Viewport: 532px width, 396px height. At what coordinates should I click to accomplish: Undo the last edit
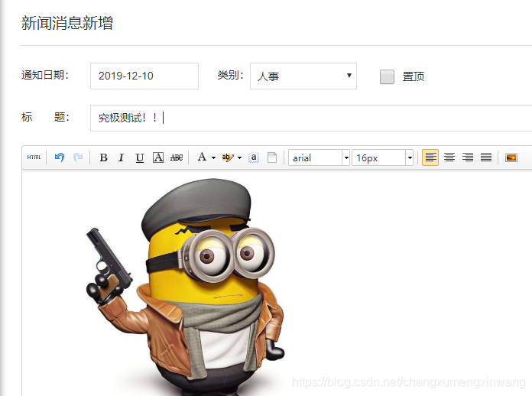(60, 157)
